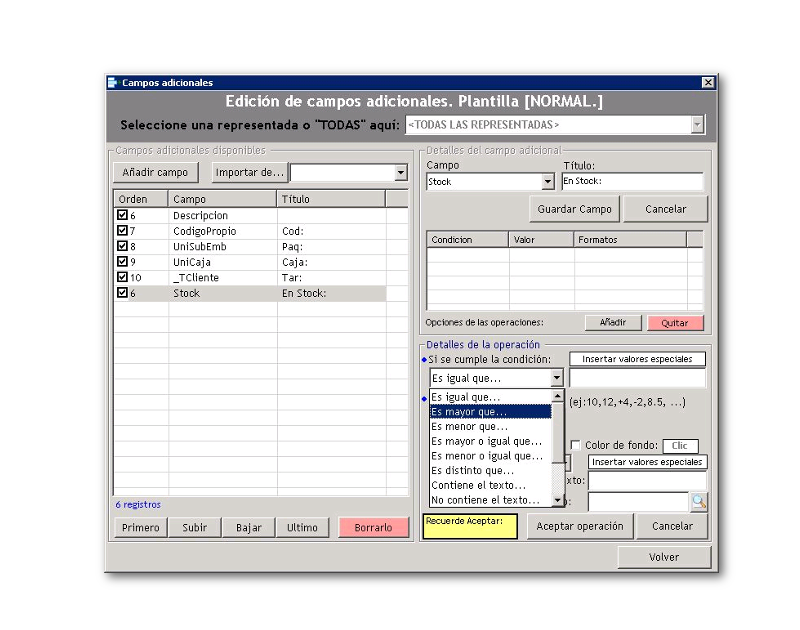Select 'No contiene el texto...' condition
This screenshot has width=800, height=630.
coord(491,500)
